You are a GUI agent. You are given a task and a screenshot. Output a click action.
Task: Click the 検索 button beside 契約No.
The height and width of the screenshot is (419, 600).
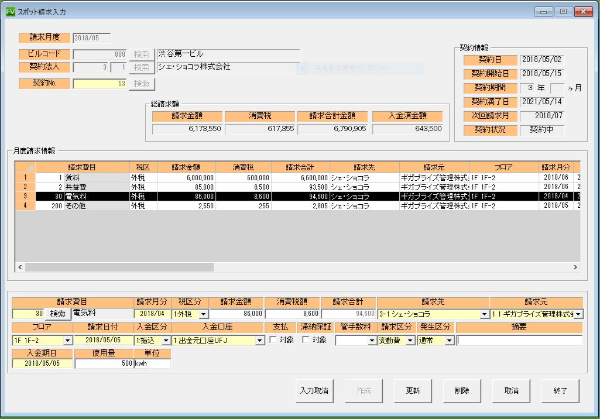click(142, 84)
